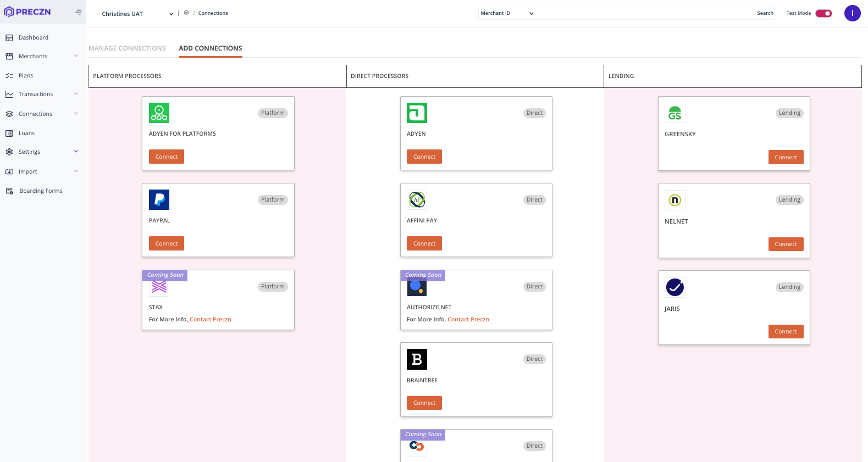Screen dimensions: 868x462
Task: Click the Direct badge on Braintree card
Action: [534, 359]
